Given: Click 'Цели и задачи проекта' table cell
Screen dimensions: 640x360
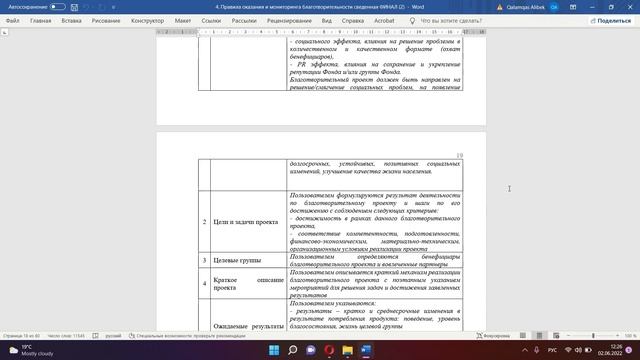Looking at the screenshot, I should 249,222.
